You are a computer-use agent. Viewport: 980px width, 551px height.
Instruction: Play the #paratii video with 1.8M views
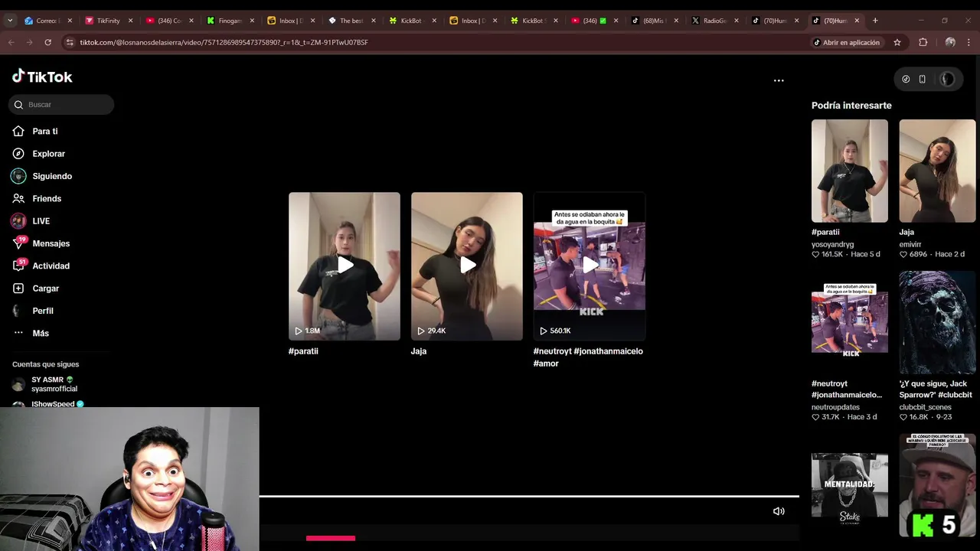point(345,266)
